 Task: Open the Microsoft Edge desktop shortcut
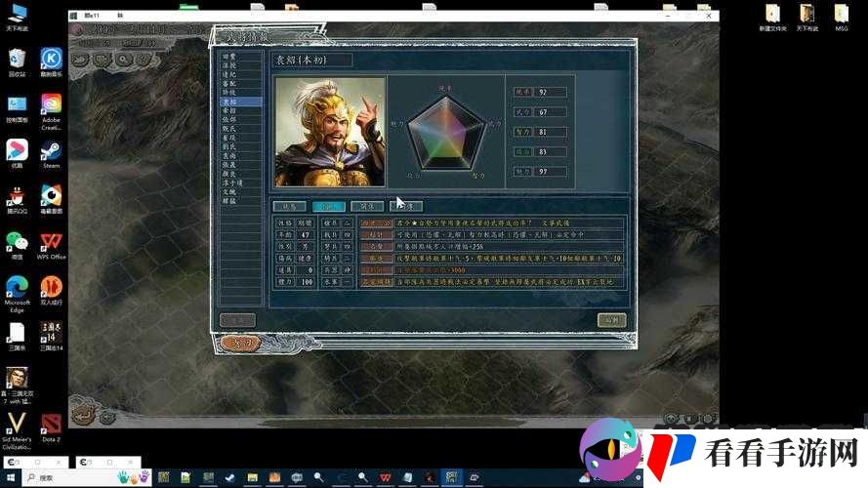click(x=18, y=295)
